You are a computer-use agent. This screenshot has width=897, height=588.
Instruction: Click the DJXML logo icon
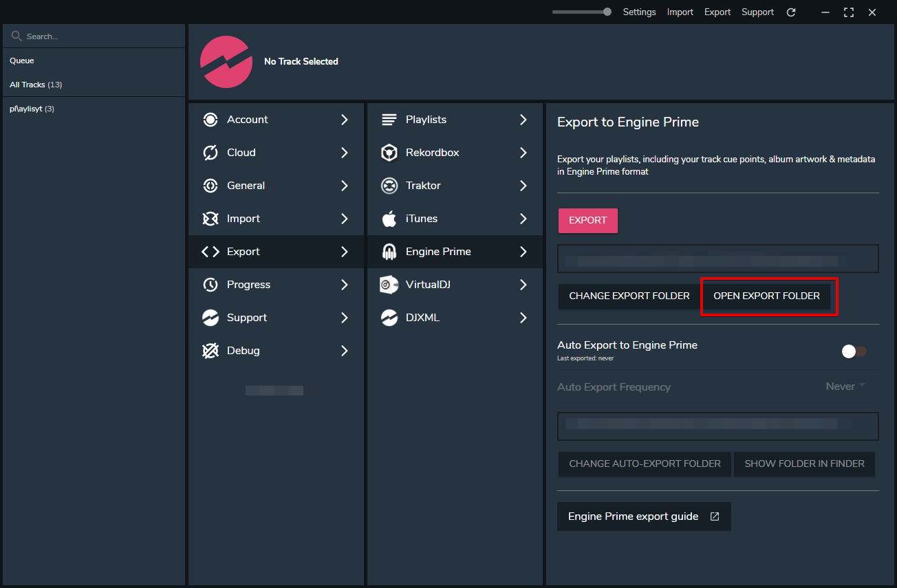pos(389,318)
